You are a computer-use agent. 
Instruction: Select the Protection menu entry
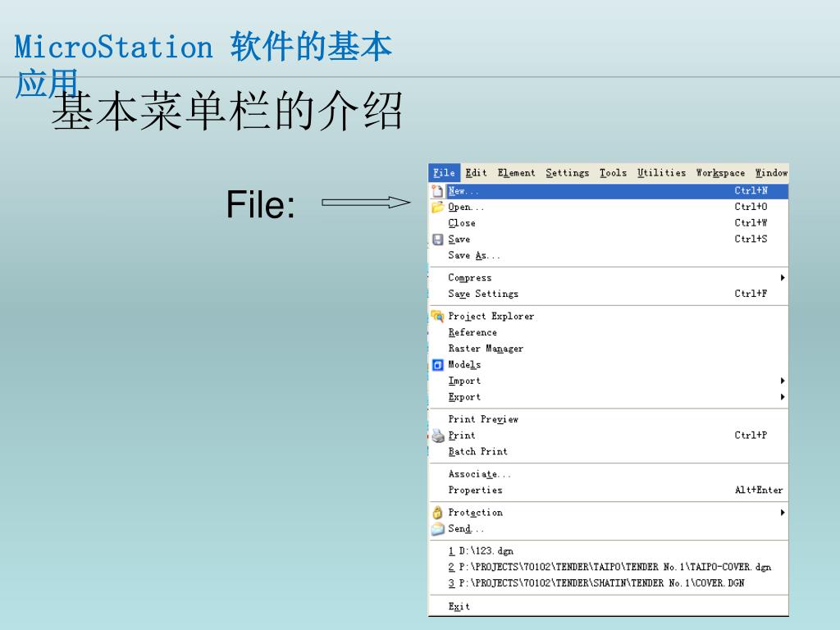point(609,513)
